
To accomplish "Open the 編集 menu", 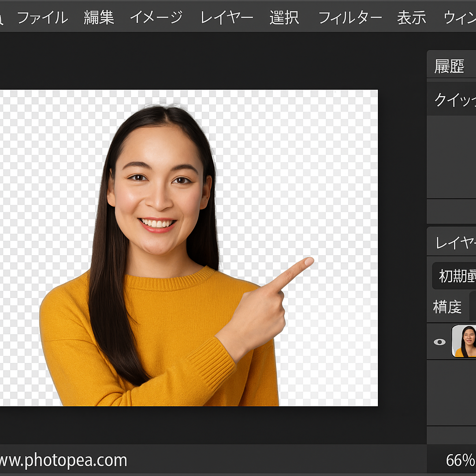I will (99, 18).
